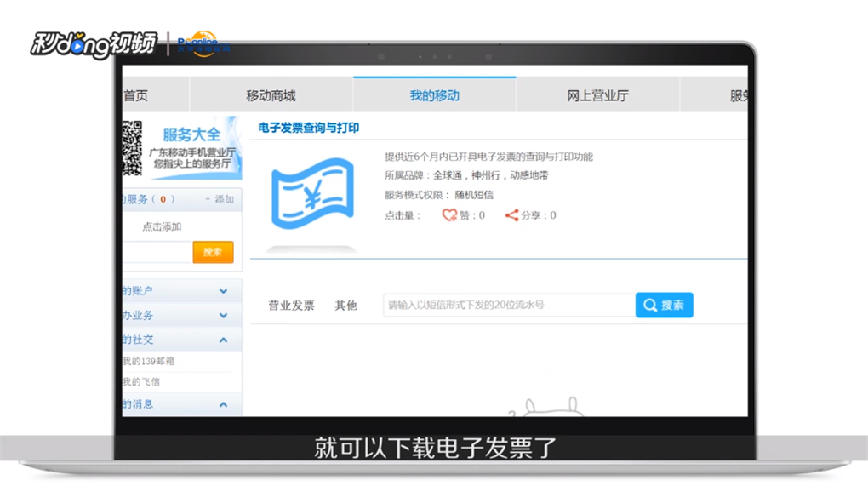Click the electronic invoice yen icon
The height and width of the screenshot is (486, 868).
click(312, 194)
